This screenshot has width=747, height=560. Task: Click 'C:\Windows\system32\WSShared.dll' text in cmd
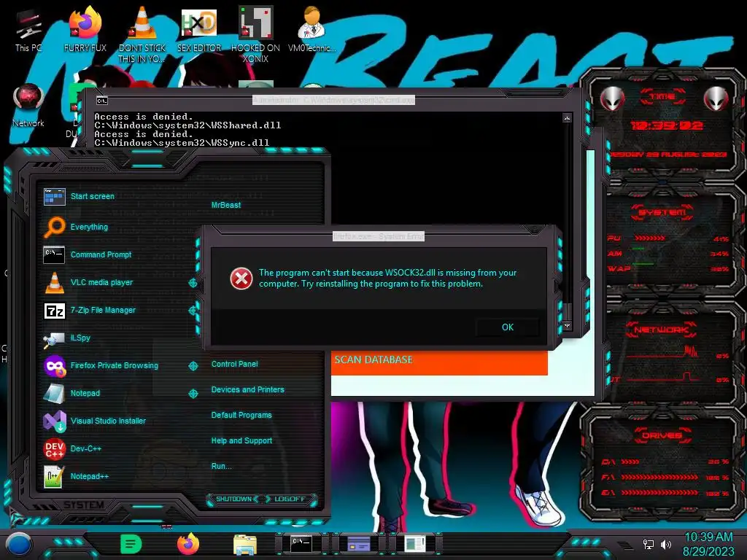187,125
